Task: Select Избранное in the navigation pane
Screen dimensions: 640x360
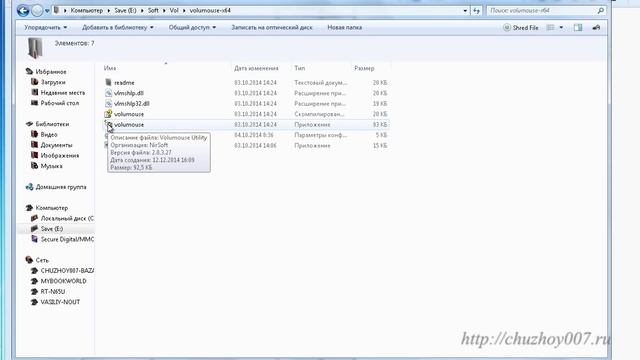Action: pyautogui.click(x=51, y=71)
